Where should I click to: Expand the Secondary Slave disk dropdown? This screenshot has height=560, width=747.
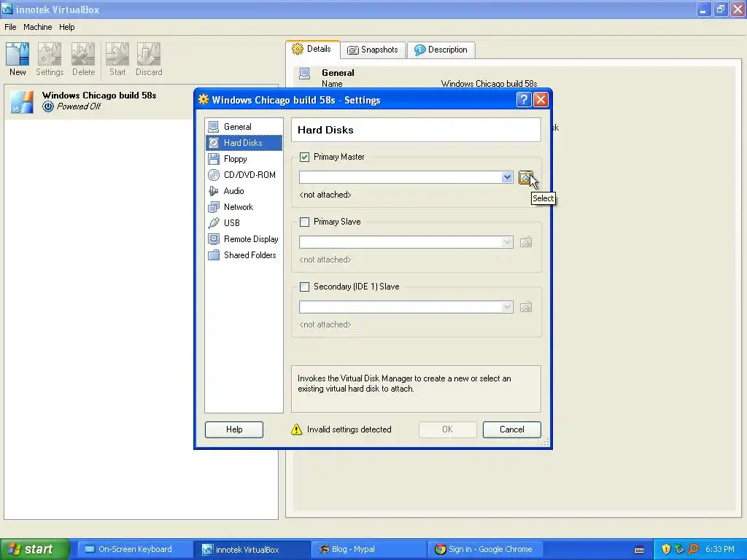[507, 307]
